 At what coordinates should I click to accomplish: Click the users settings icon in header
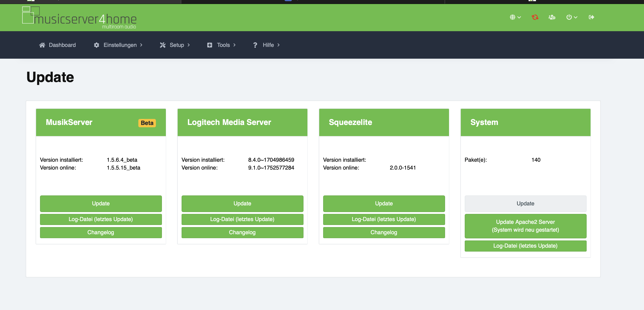point(552,17)
